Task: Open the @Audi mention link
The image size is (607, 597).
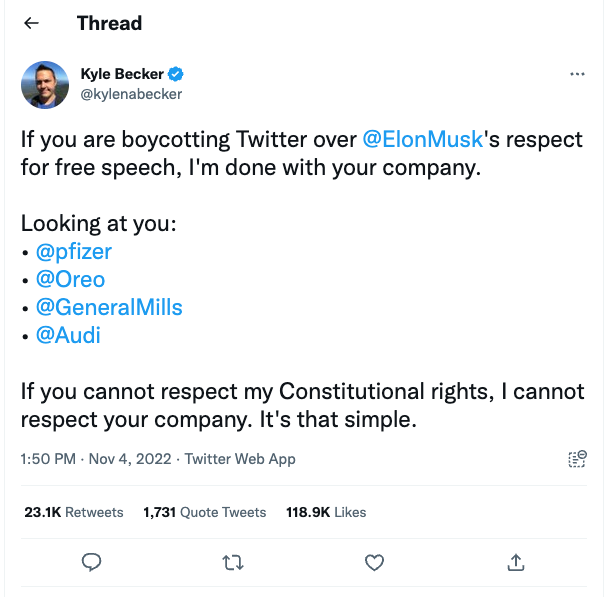Action: [x=68, y=335]
